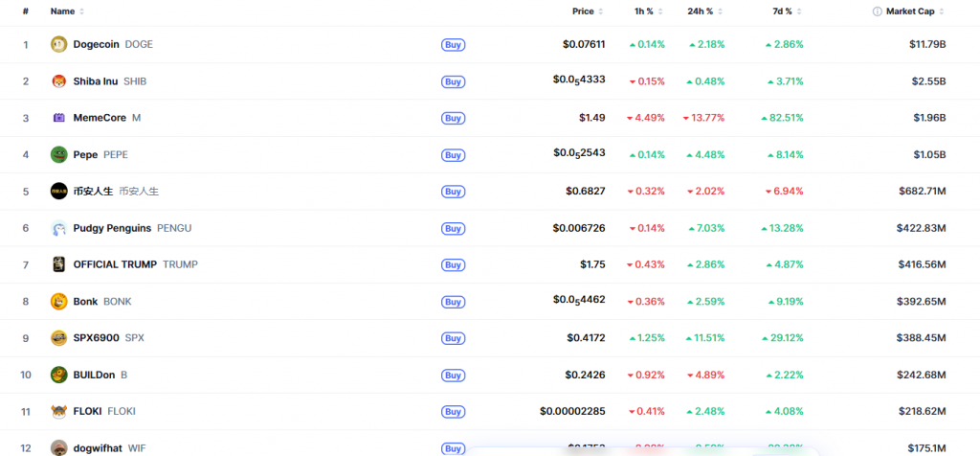
Task: Click the BUILDon coin logo
Action: 58,375
